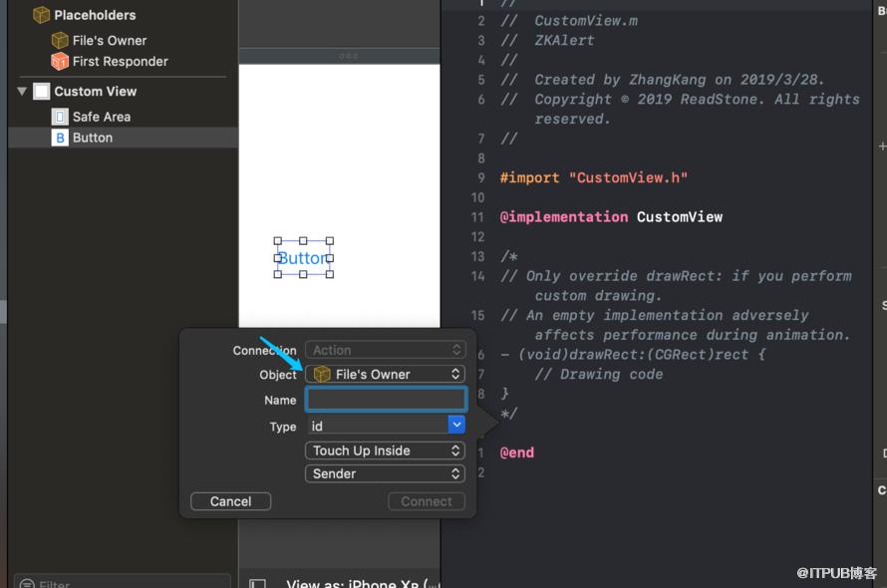Click the outline Filter field
This screenshot has height=588, width=887.
click(x=123, y=582)
